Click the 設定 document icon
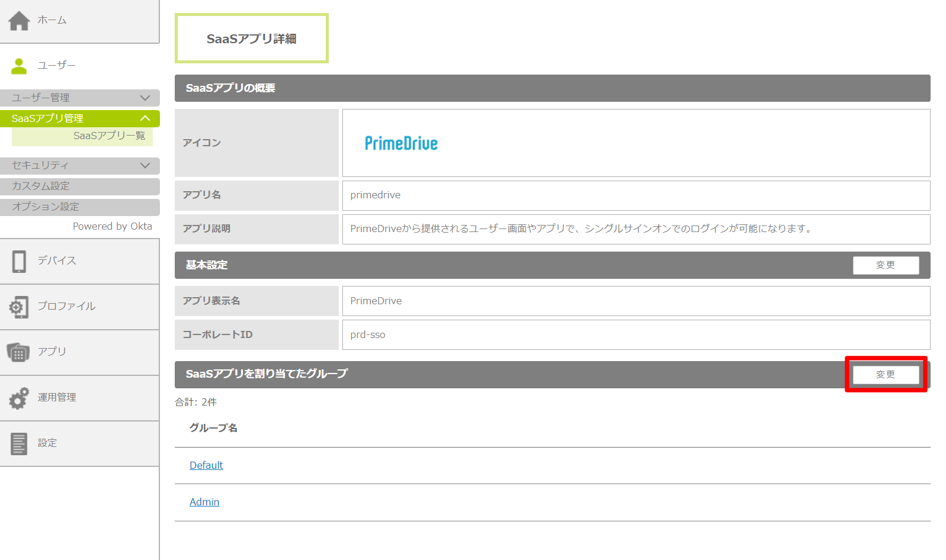Screen dimensions: 946x560 click(x=19, y=443)
